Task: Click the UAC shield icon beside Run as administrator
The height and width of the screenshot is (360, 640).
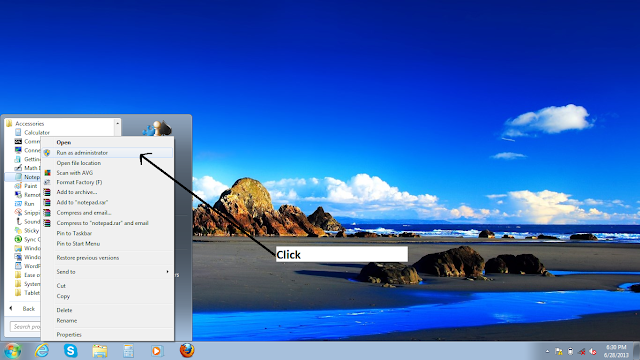Action: click(x=47, y=153)
